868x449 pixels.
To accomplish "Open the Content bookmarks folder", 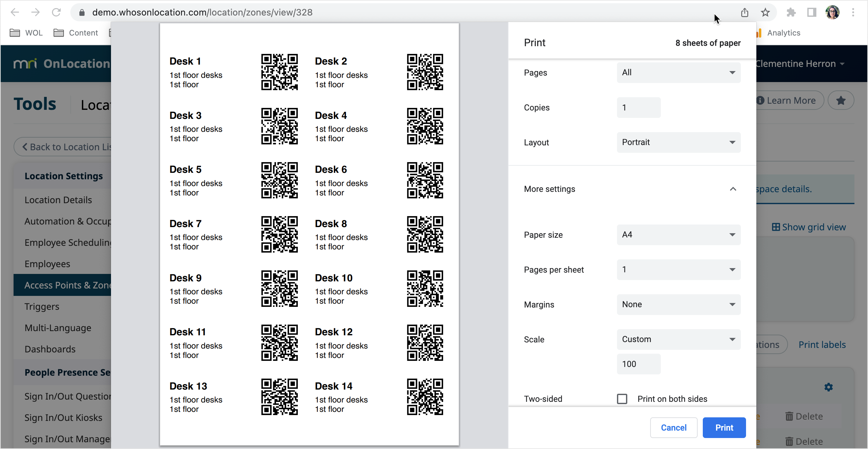I will [x=76, y=33].
